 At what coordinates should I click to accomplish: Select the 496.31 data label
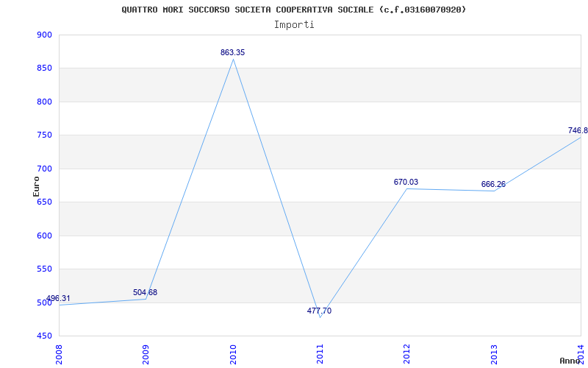(58, 299)
